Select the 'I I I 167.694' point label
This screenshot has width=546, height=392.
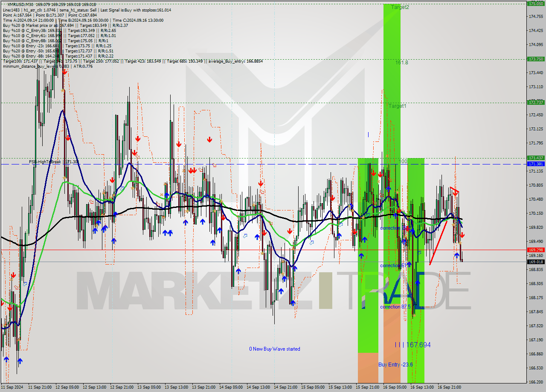412,344
